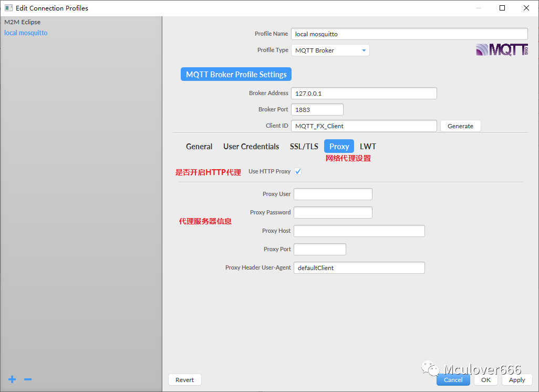Click the MQTT logo image

[x=502, y=50]
